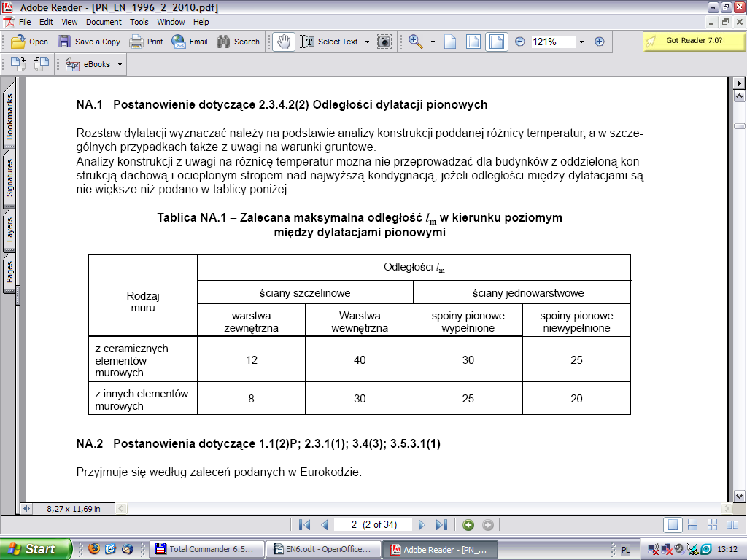The height and width of the screenshot is (560, 747).
Task: Open the eBooks dropdown arrow
Action: pyautogui.click(x=120, y=64)
